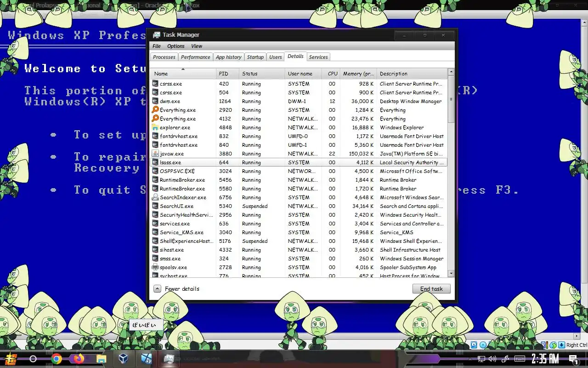Switch to the Performance tab
The image size is (588, 368).
click(x=195, y=57)
